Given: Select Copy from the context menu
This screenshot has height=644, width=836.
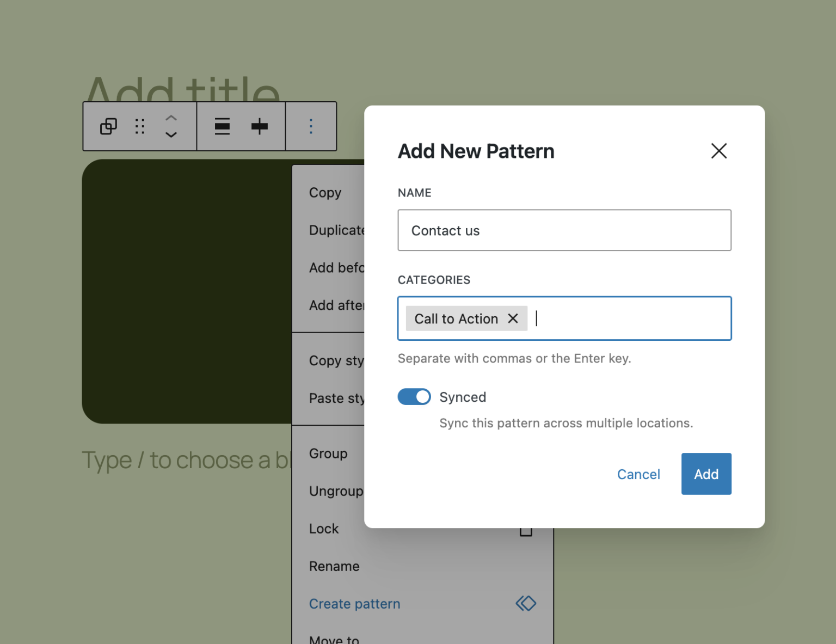Looking at the screenshot, I should [325, 192].
